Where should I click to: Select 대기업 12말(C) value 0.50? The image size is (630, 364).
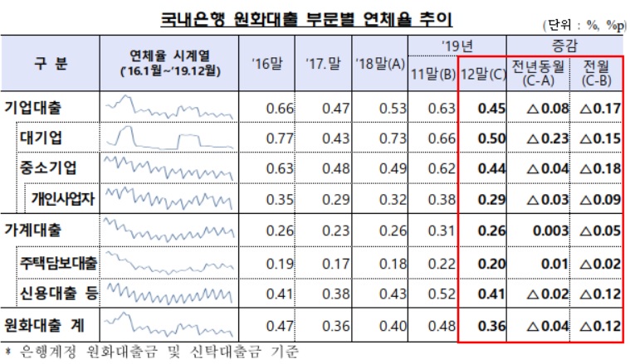[491, 138]
